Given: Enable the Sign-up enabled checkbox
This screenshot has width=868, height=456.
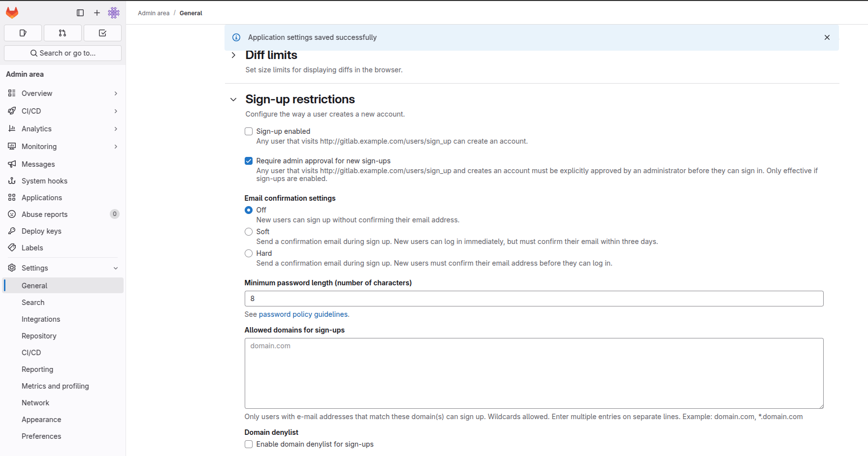Looking at the screenshot, I should 249,131.
